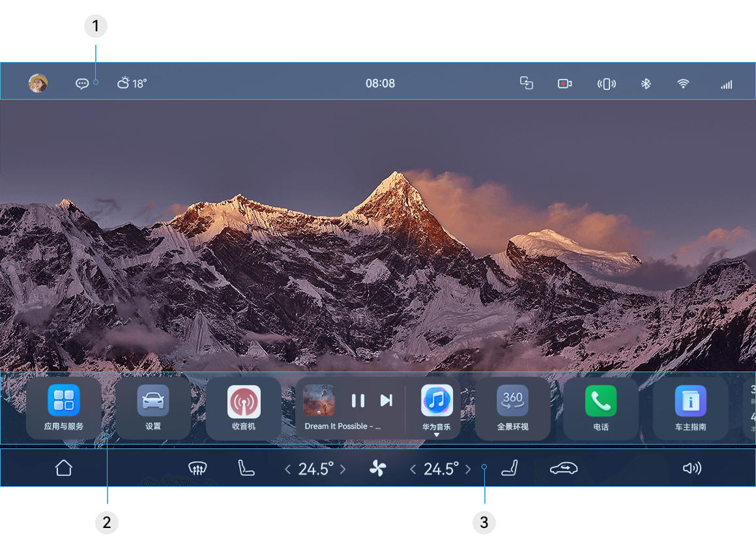Open 设置 vehicle settings

click(x=153, y=401)
